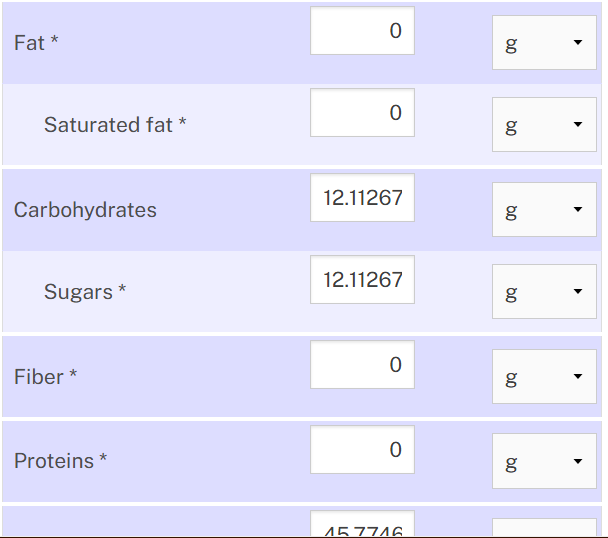Open the Proteins unit dropdown

(544, 461)
